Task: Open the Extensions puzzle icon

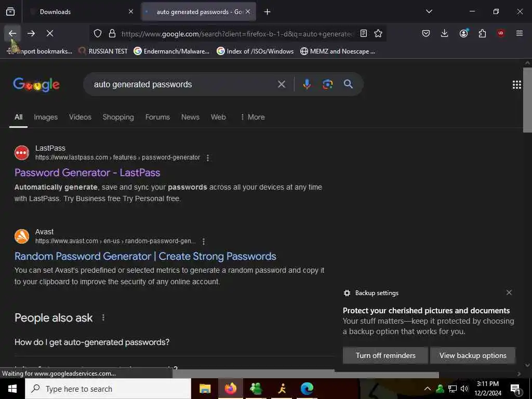Action: [x=482, y=33]
